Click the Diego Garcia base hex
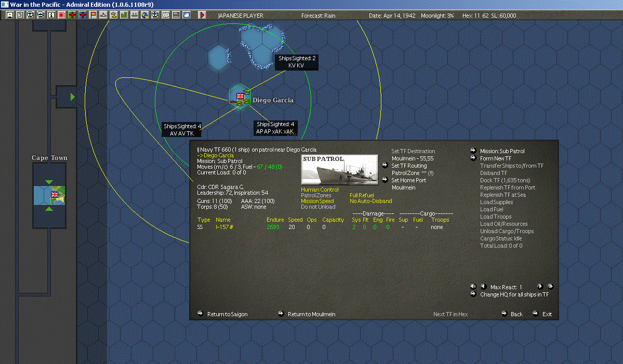This screenshot has height=364, width=623. click(240, 97)
